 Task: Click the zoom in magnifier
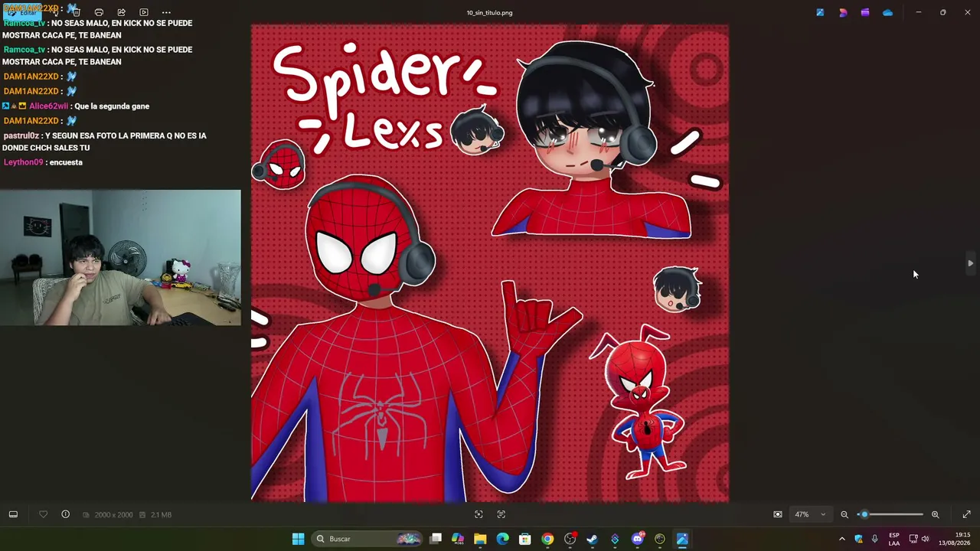tap(935, 514)
